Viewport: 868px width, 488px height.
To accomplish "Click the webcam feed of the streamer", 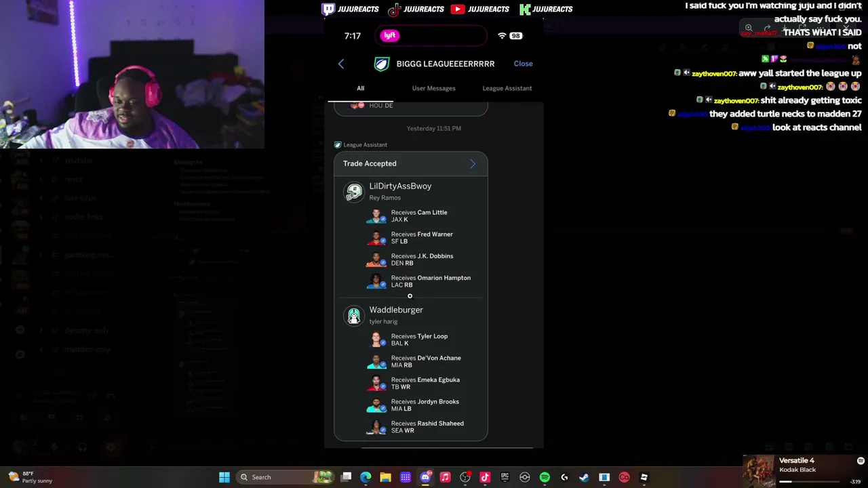I will click(132, 74).
